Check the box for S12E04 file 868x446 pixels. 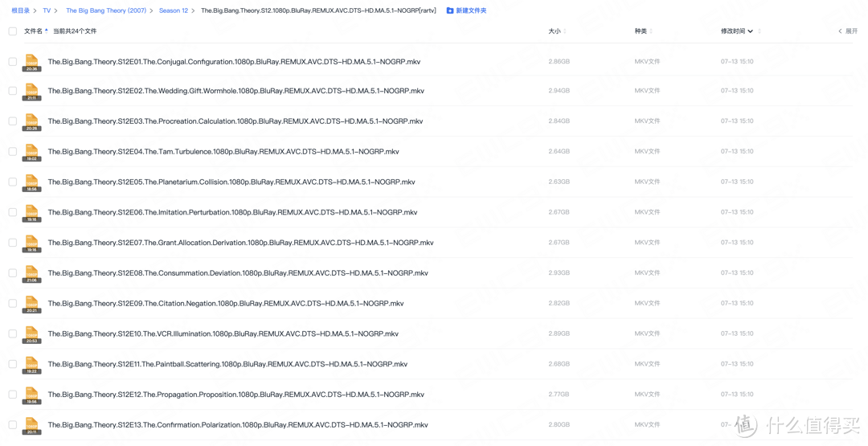(x=12, y=152)
